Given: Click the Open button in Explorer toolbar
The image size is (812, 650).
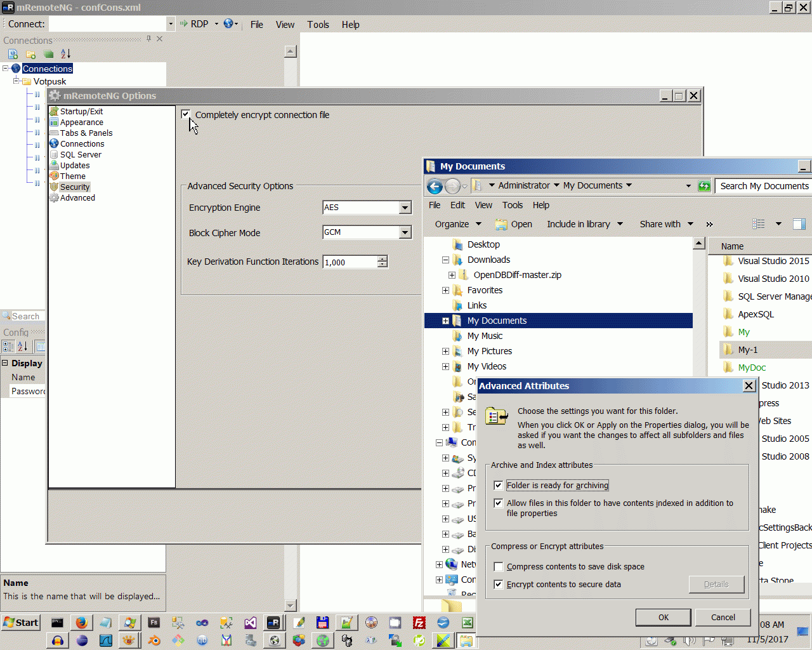Looking at the screenshot, I should (x=514, y=224).
